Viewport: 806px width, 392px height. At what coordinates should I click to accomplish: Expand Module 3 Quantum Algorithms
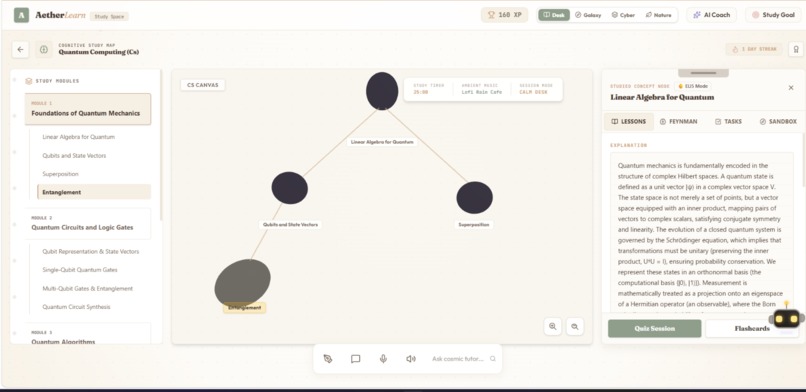[x=88, y=334]
